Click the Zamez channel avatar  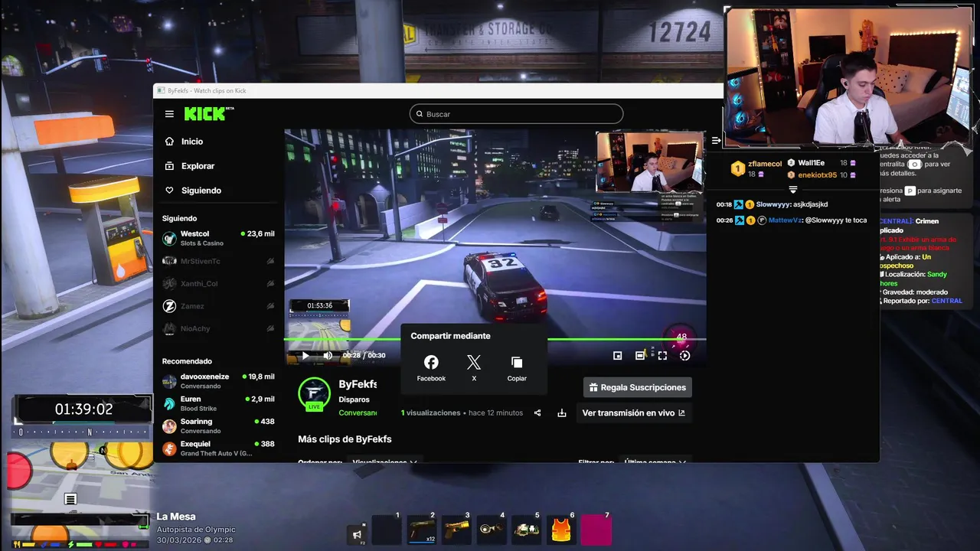169,306
